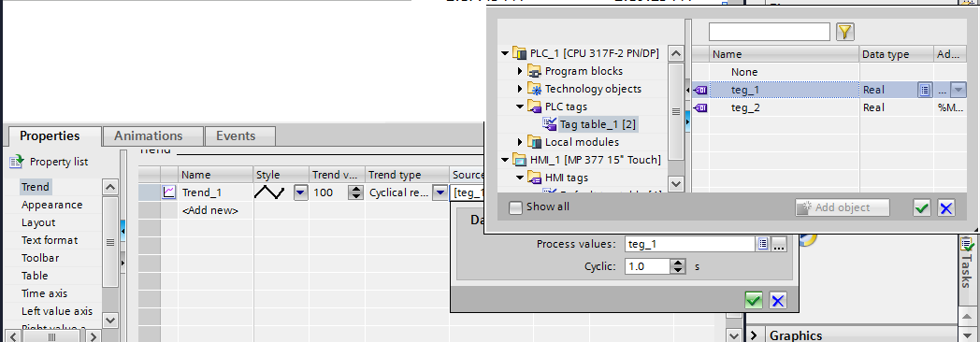Select the Time axis property category
The width and height of the screenshot is (980, 342).
pos(44,293)
